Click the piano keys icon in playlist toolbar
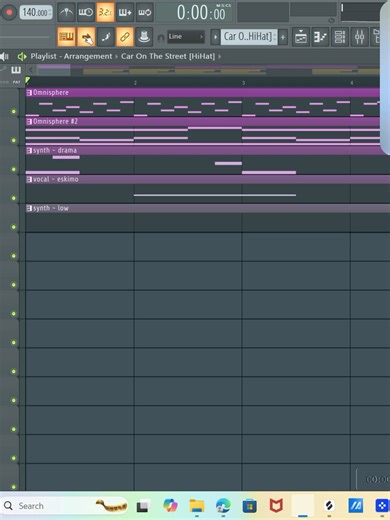Screen dimensions: 390x520 pyautogui.click(x=16, y=70)
